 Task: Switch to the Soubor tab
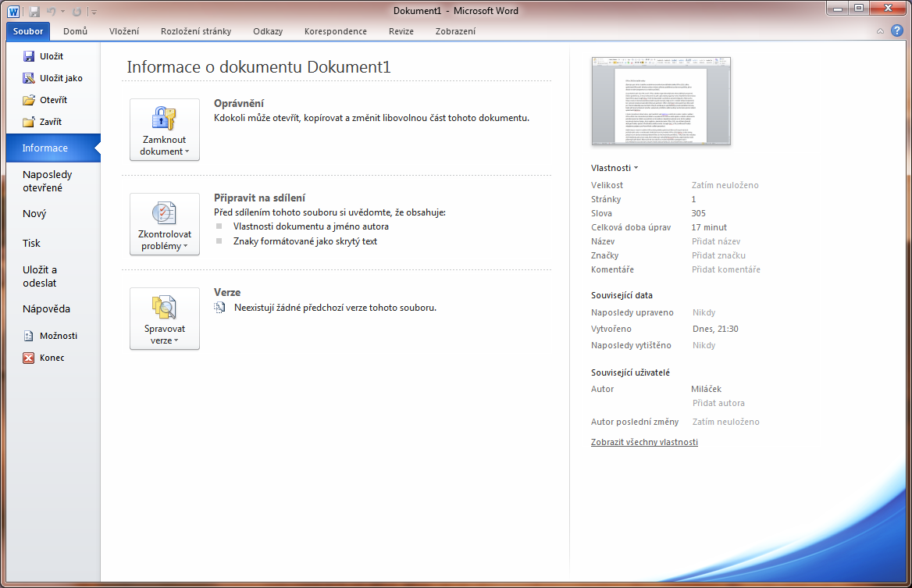pyautogui.click(x=28, y=31)
